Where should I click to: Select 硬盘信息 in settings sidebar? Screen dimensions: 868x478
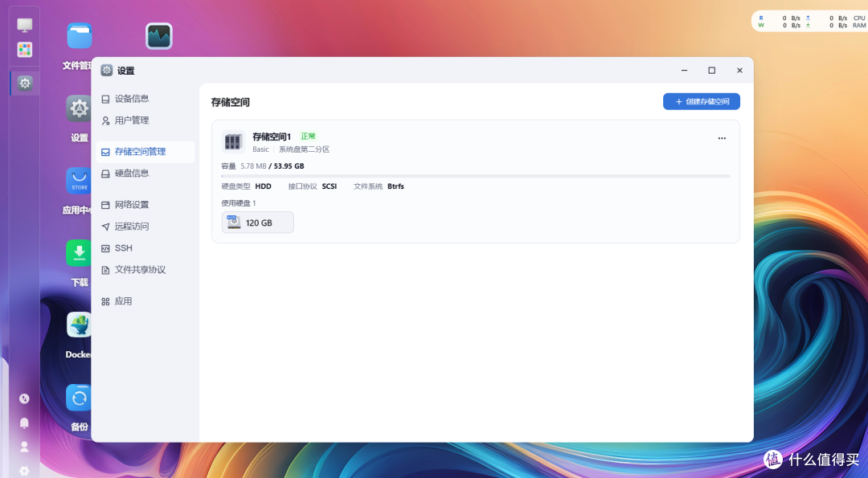click(x=145, y=174)
